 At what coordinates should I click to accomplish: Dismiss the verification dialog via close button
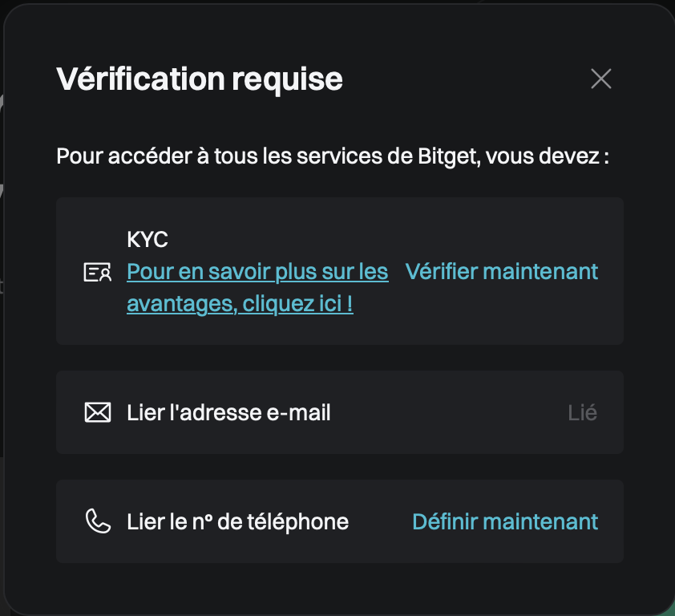(x=600, y=79)
